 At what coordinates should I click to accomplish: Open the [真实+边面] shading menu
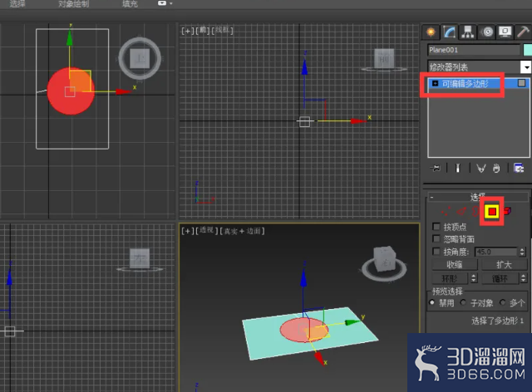242,231
